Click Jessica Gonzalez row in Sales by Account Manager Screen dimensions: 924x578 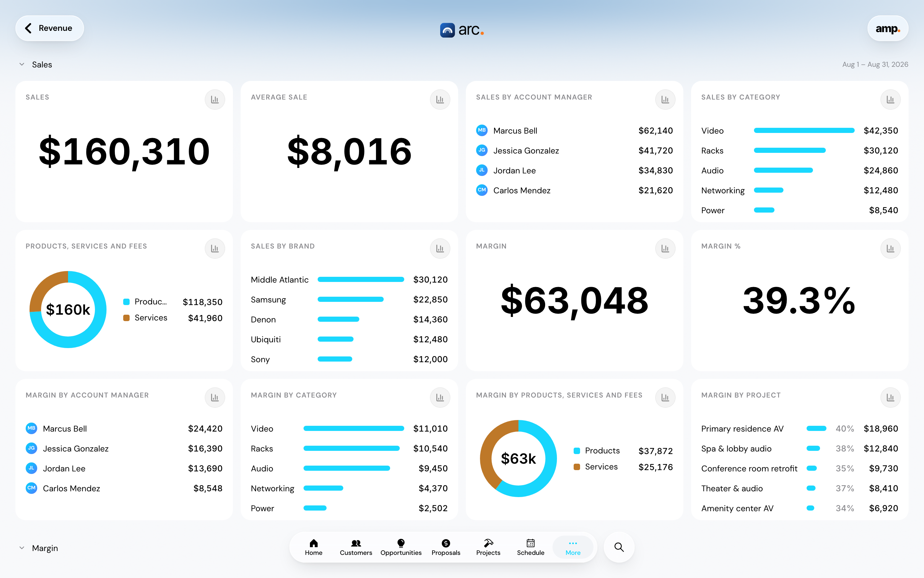[574, 151]
